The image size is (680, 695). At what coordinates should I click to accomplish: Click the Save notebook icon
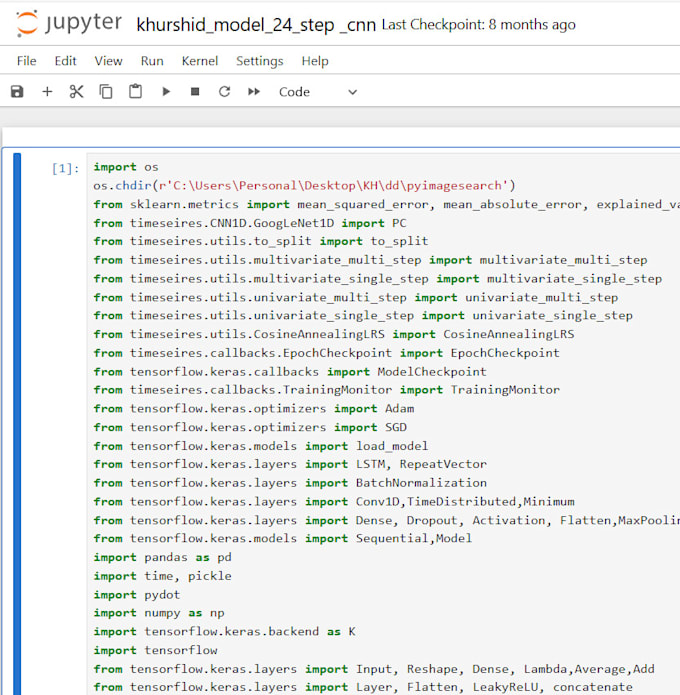pyautogui.click(x=17, y=92)
